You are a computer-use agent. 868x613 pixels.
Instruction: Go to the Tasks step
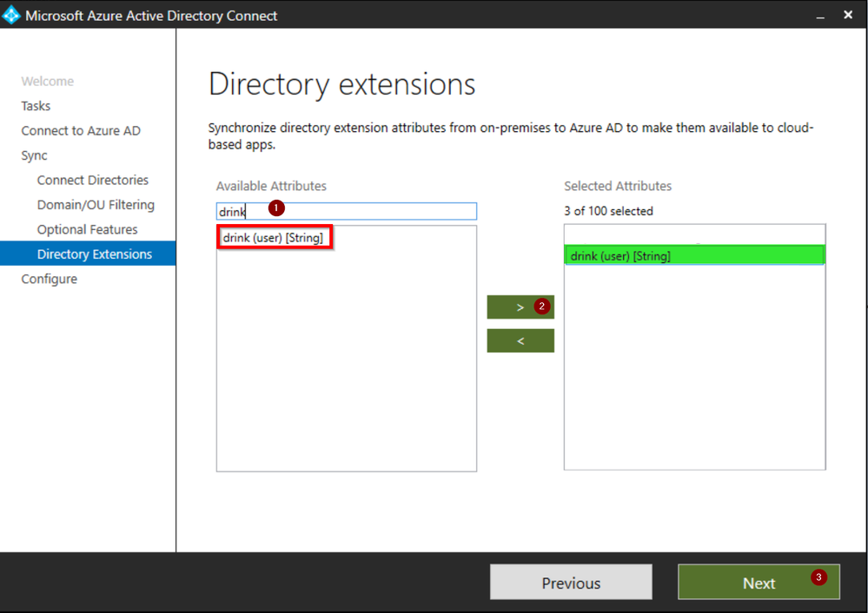36,106
